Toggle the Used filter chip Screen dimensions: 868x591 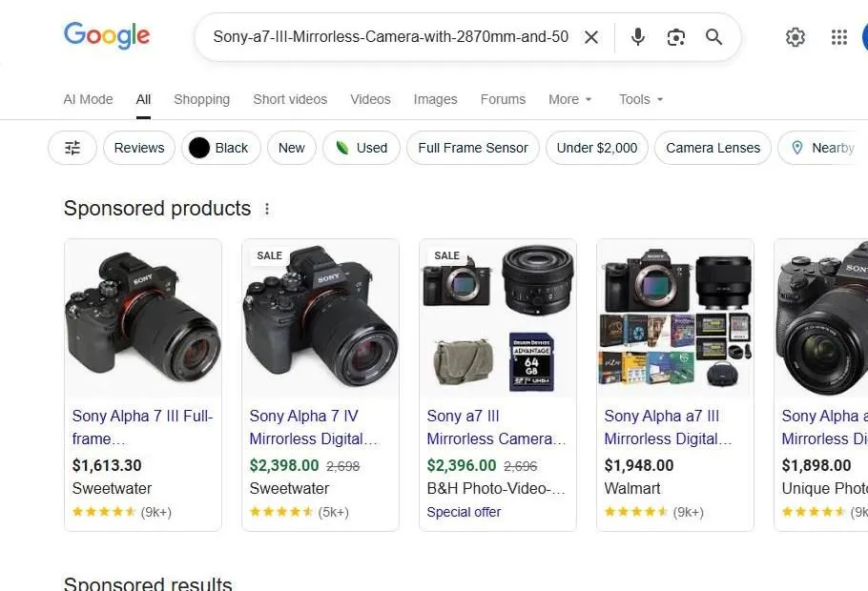click(361, 148)
